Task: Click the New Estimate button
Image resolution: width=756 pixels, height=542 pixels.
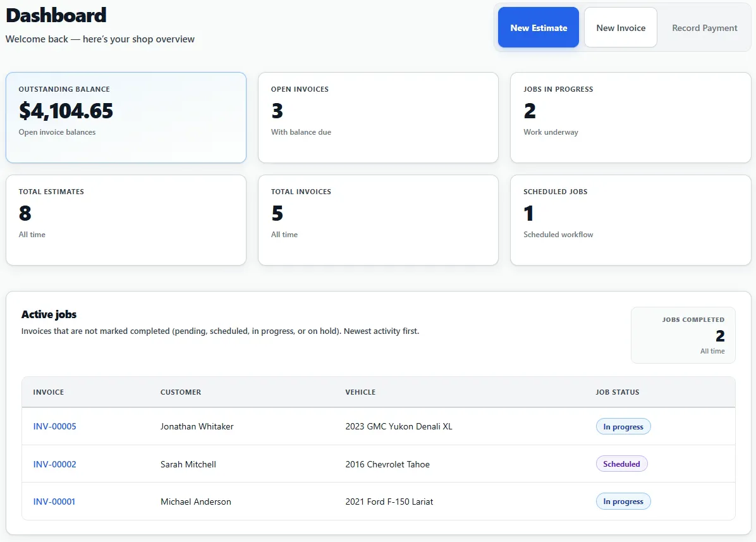Action: point(538,27)
